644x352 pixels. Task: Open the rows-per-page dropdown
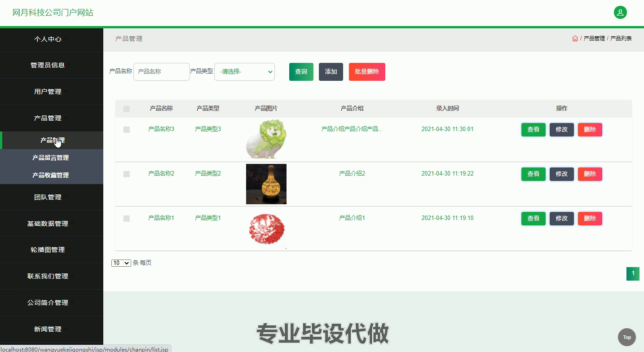click(121, 263)
